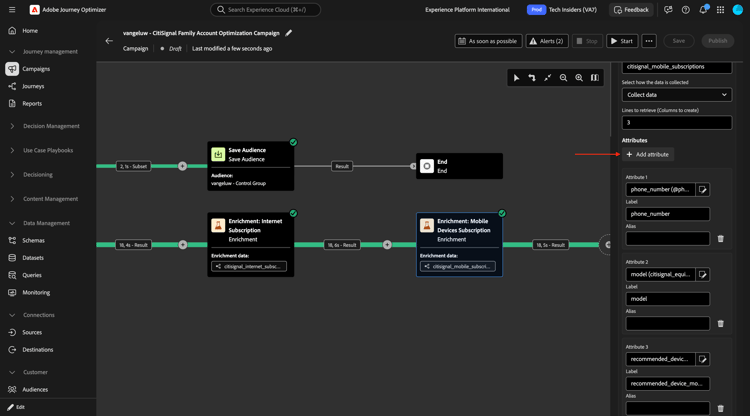Open Destinations in the sidebar

[x=37, y=350]
